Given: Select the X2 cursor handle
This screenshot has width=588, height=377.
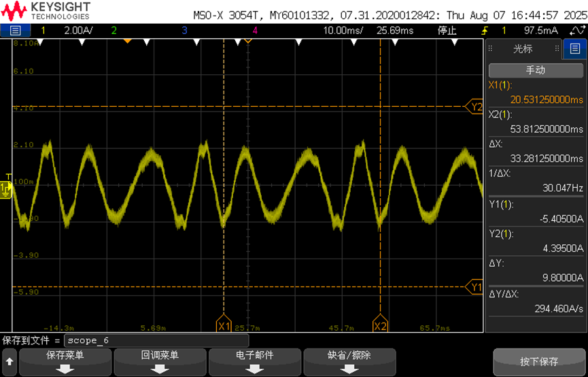Looking at the screenshot, I should pyautogui.click(x=380, y=324).
